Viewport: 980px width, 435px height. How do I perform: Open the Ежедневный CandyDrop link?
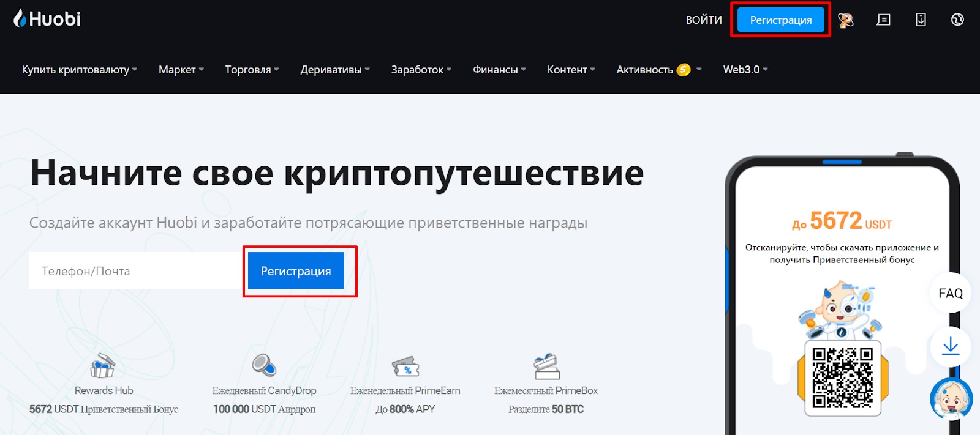coord(264,390)
